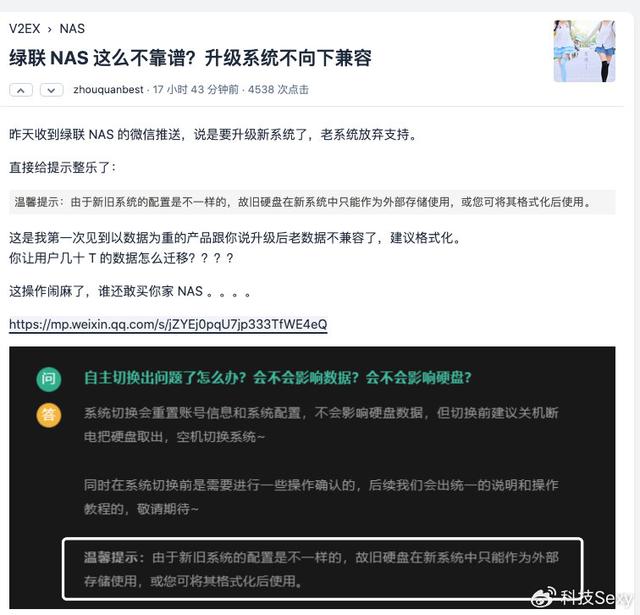Open zhouquanbest's profile
This screenshot has height=615, width=640.
108,89
